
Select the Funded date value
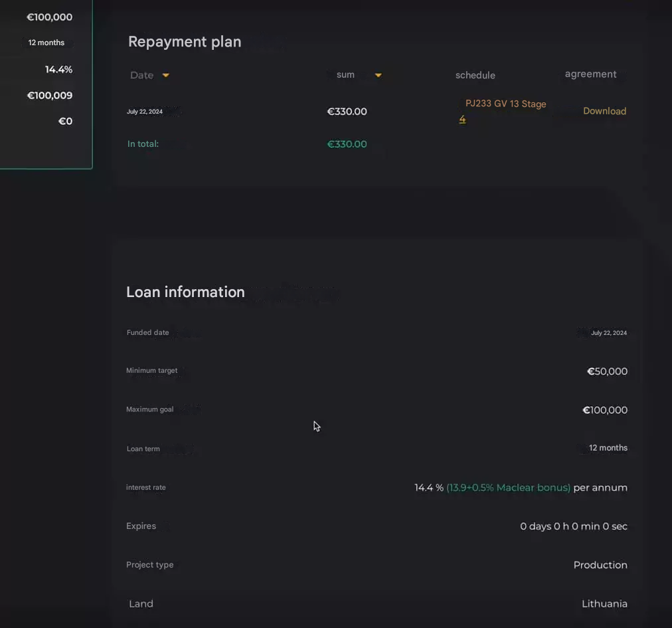[608, 333]
